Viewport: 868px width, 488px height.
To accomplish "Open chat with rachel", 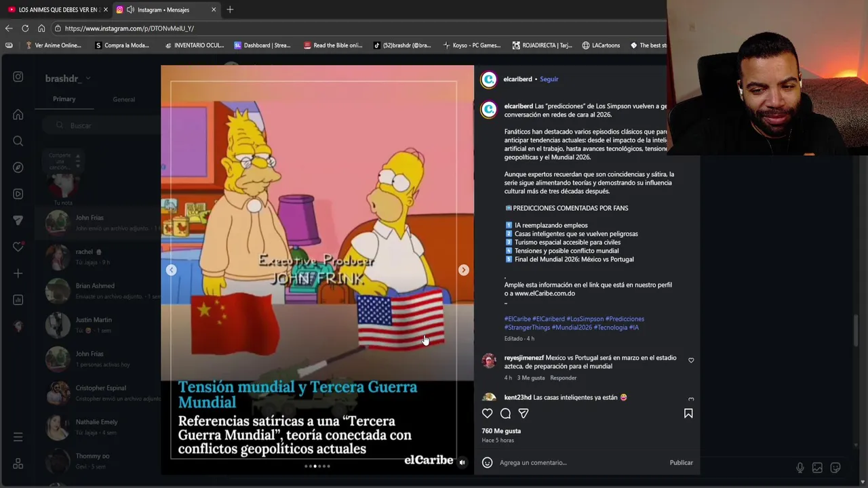I will pos(98,256).
